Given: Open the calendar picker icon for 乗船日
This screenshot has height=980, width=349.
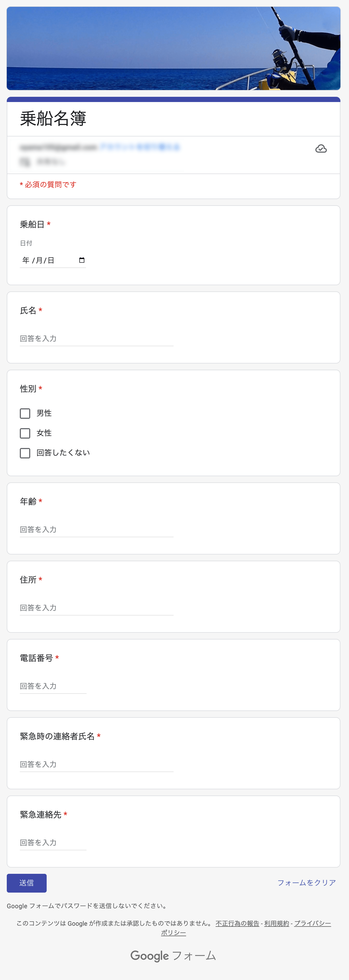Looking at the screenshot, I should coord(81,260).
